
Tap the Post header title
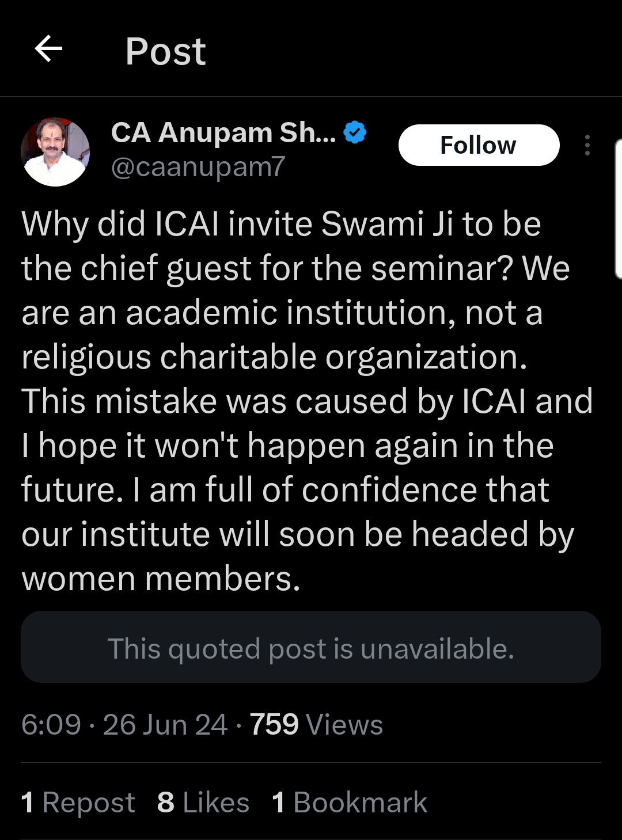pos(165,51)
